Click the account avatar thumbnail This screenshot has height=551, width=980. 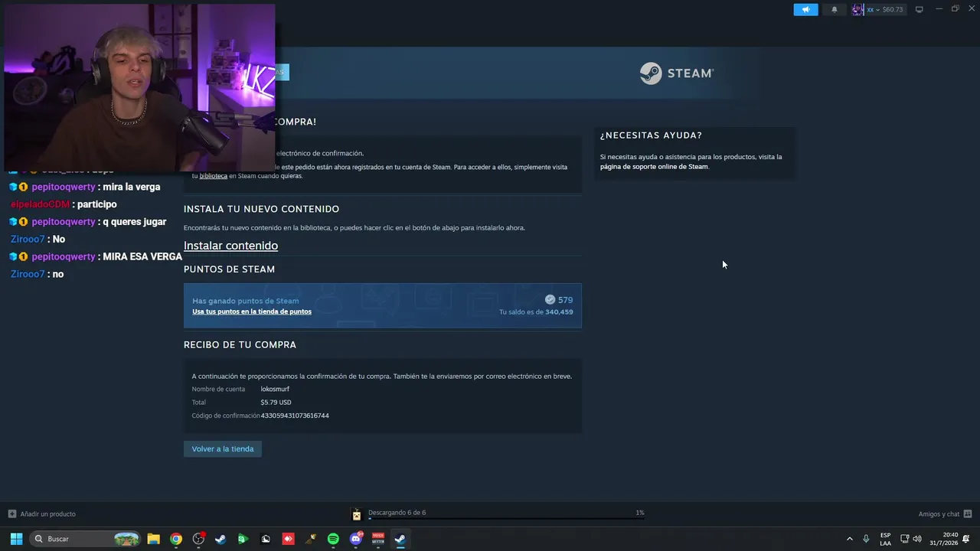point(857,9)
